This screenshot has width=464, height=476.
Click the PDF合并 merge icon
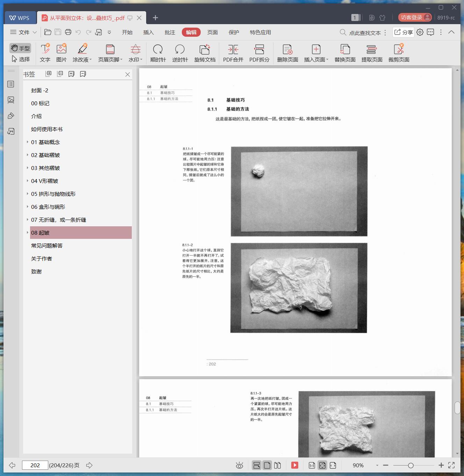click(x=233, y=49)
